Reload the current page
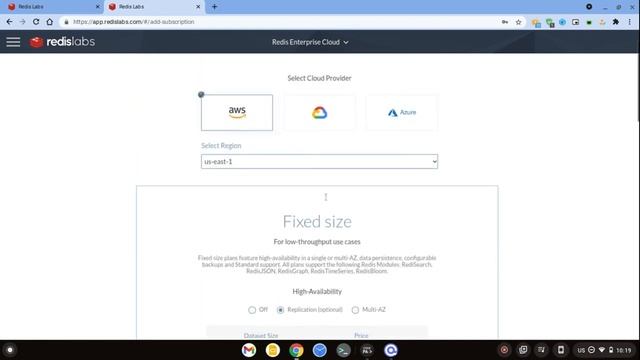640x360 pixels. click(36, 22)
